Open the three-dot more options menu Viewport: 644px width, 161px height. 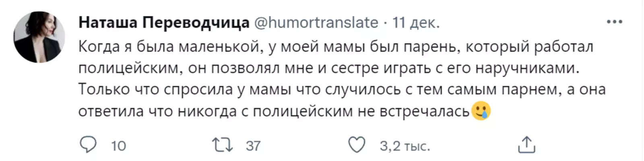pos(615,22)
